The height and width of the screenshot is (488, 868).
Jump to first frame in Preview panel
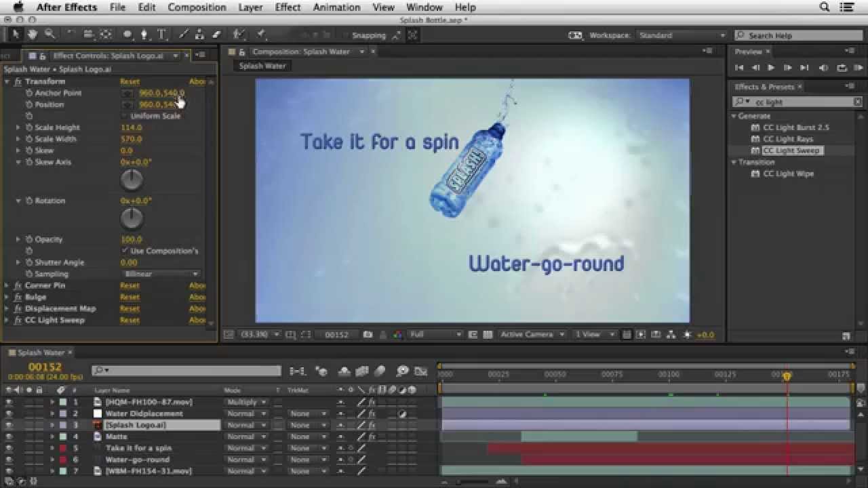[739, 68]
